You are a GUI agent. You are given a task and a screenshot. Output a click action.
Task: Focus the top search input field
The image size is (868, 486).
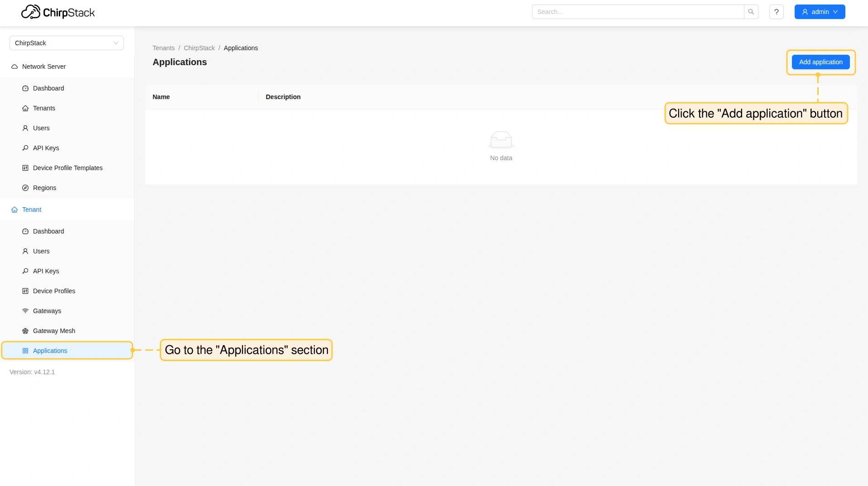pyautogui.click(x=638, y=12)
